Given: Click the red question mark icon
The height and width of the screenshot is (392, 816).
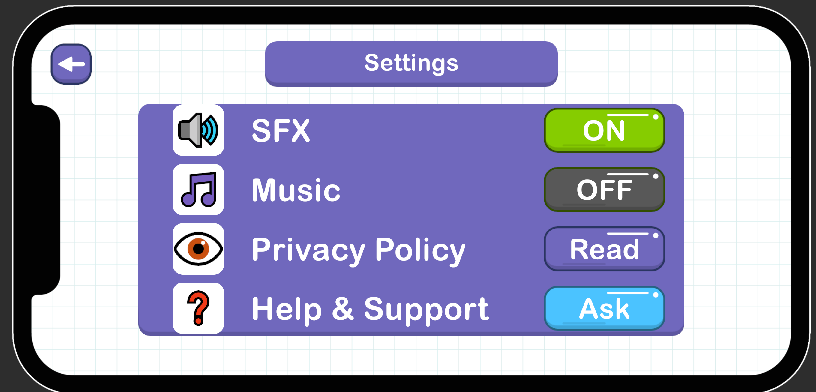Looking at the screenshot, I should coord(198,309).
